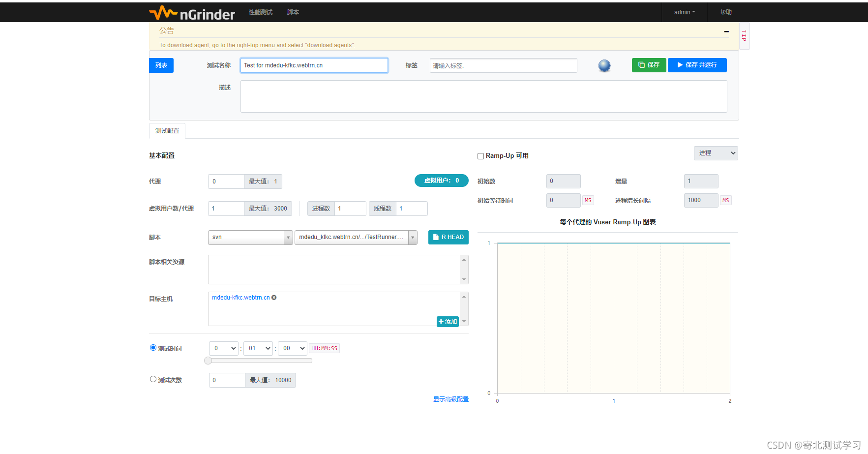868x454 pixels.
Task: Open the admin user menu
Action: tap(685, 12)
